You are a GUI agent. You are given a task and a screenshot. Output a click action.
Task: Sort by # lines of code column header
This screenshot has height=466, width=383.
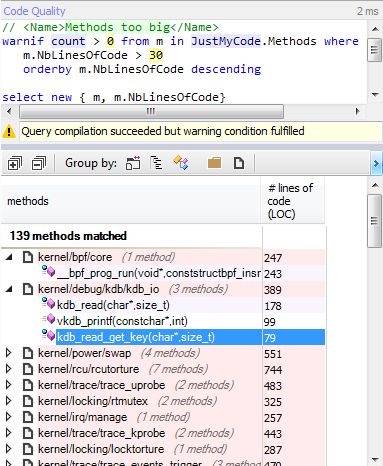pyautogui.click(x=293, y=201)
